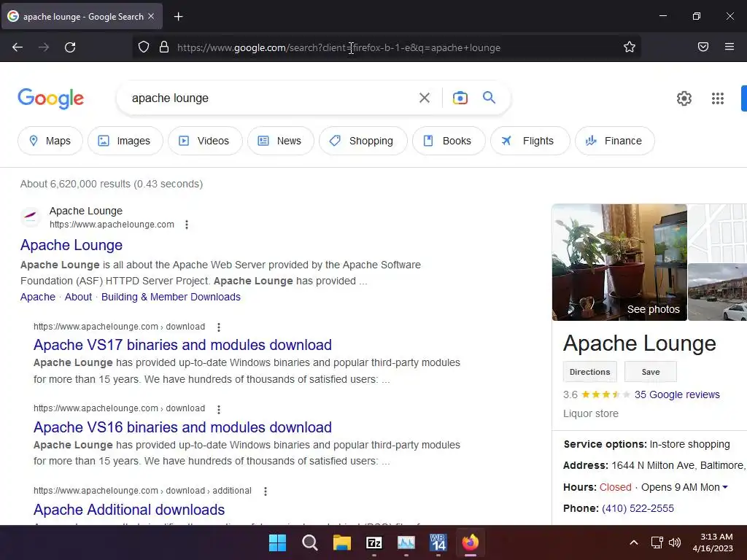Open the Google apps grid
The image size is (747, 560).
(718, 98)
